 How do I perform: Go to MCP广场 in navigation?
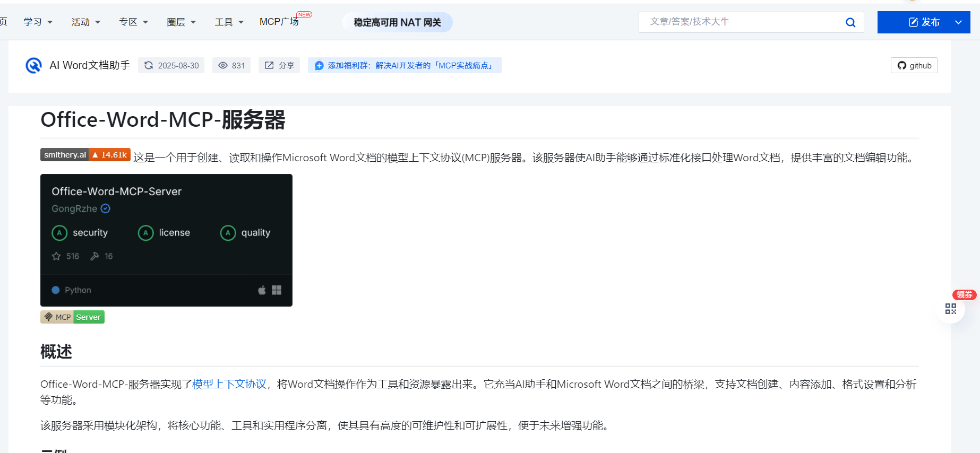click(279, 22)
